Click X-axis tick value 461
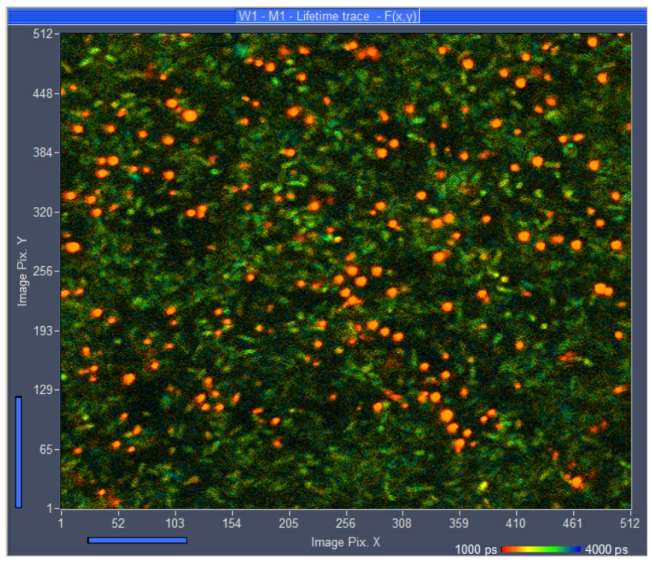652x562 pixels. (573, 523)
